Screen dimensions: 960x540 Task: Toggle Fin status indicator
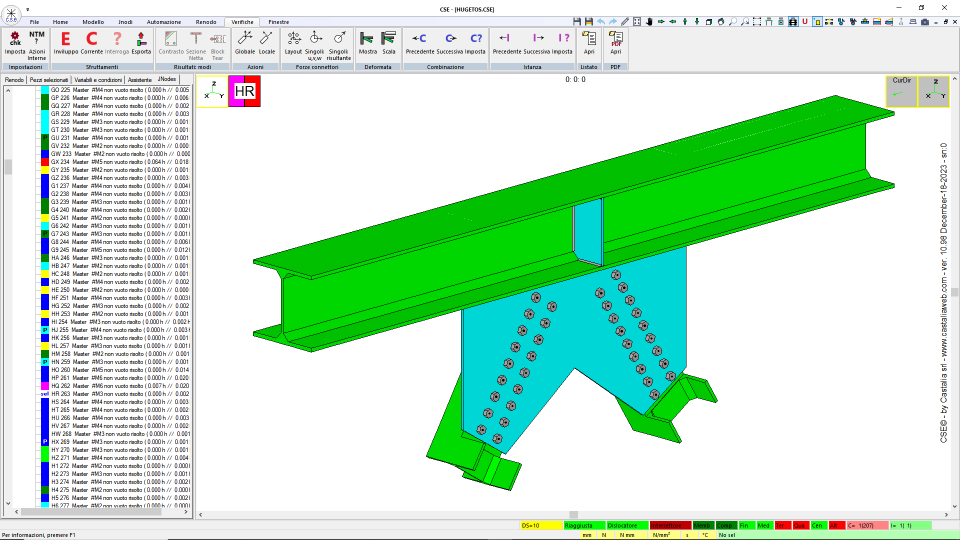(x=746, y=525)
